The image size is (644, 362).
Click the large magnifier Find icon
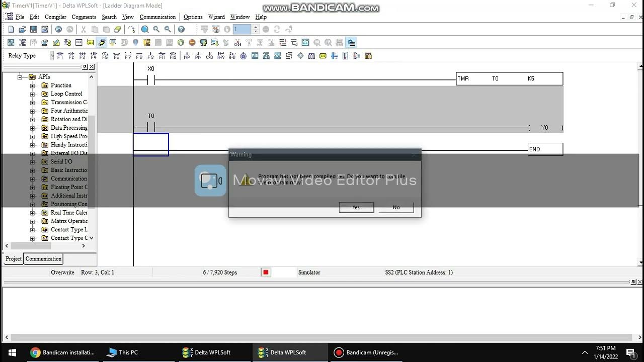pos(145,30)
